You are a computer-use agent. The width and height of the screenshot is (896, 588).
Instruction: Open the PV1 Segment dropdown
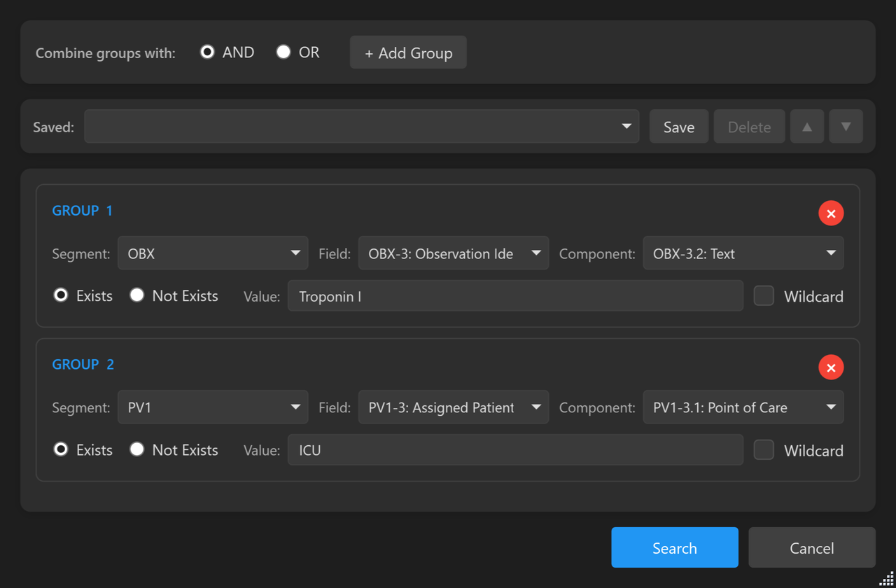[x=213, y=407]
